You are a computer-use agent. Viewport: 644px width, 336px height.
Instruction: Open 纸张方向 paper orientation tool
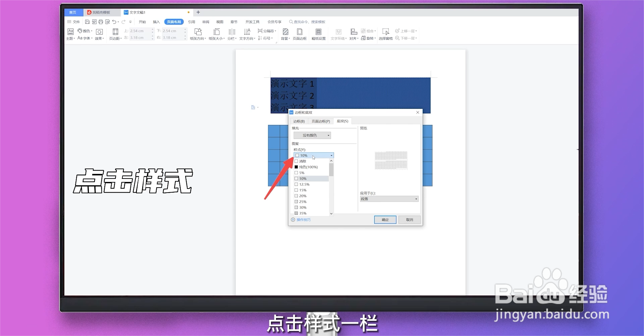click(x=198, y=34)
